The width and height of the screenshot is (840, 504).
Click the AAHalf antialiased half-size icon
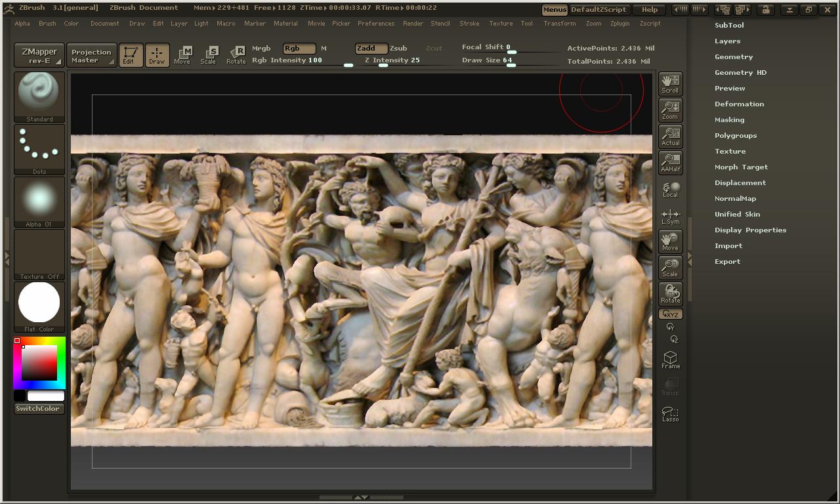point(670,162)
